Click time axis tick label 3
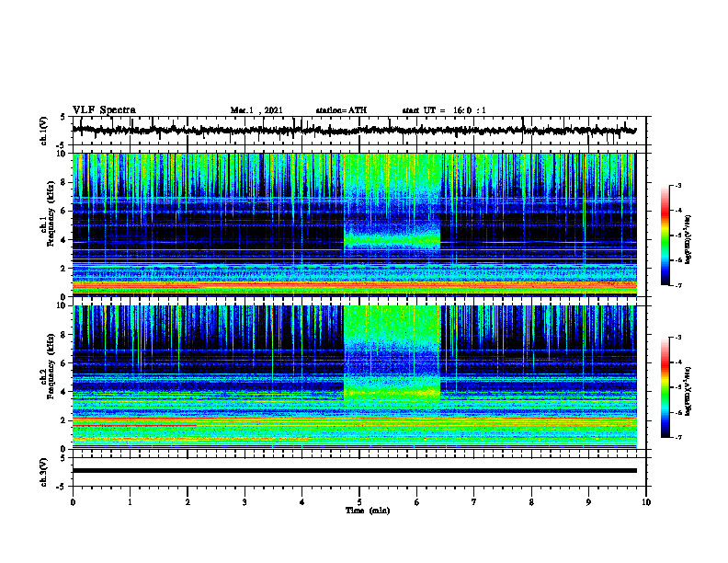This screenshot has width=728, height=563. (245, 502)
